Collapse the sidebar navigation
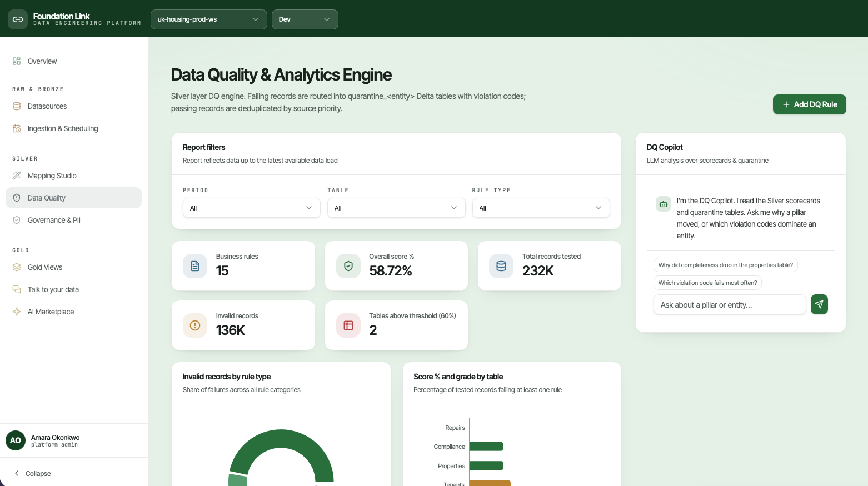The image size is (868, 486). 32,473
